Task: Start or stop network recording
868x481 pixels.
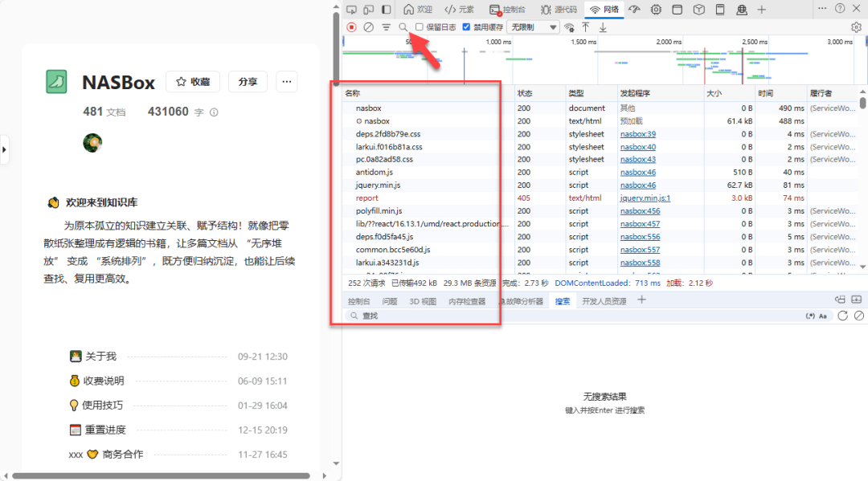Action: (x=351, y=26)
